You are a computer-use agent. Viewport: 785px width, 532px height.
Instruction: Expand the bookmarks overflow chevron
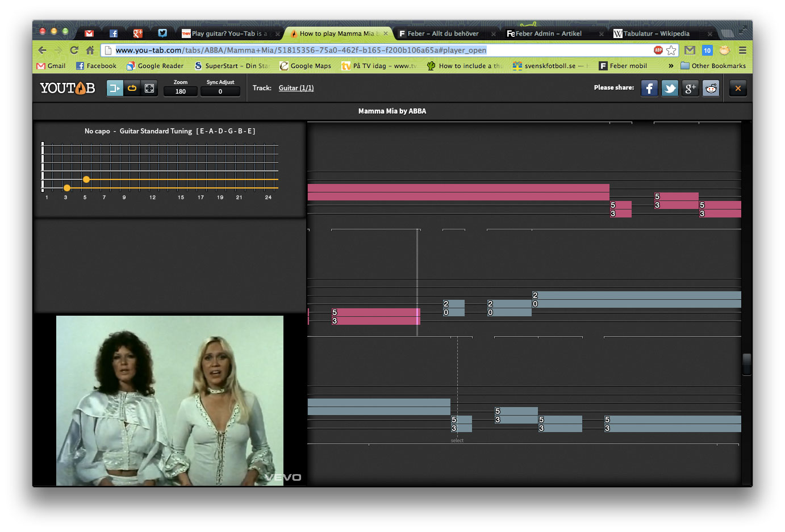tap(671, 66)
